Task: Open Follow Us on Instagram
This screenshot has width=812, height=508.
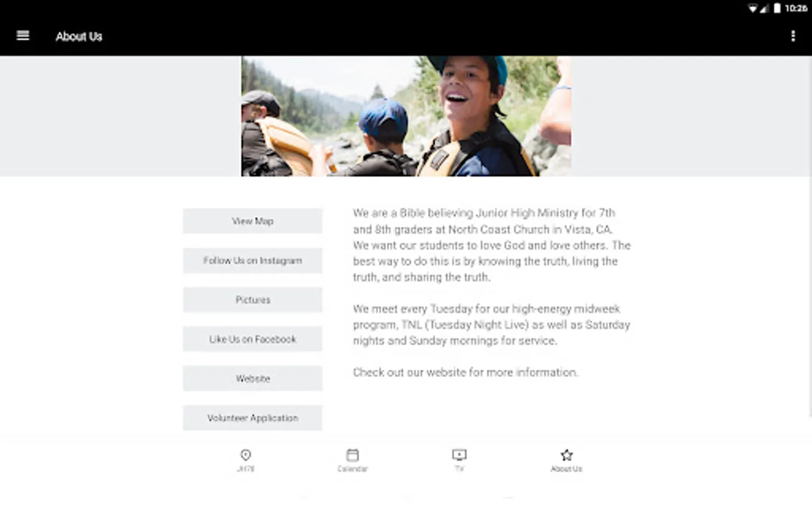Action: tap(253, 261)
